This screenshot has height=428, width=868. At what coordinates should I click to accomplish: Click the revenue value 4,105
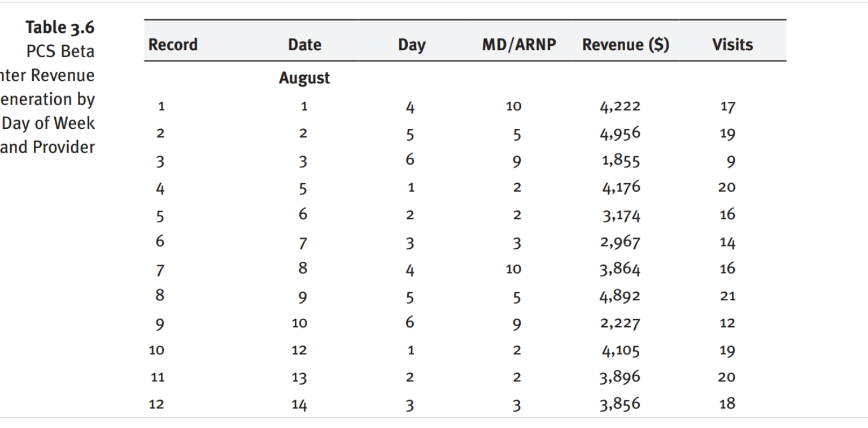tap(620, 351)
